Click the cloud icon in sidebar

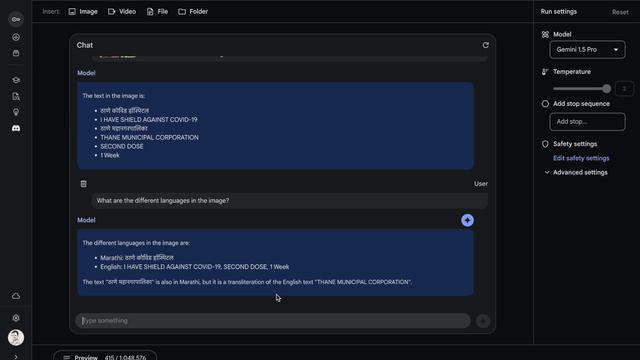(x=16, y=296)
